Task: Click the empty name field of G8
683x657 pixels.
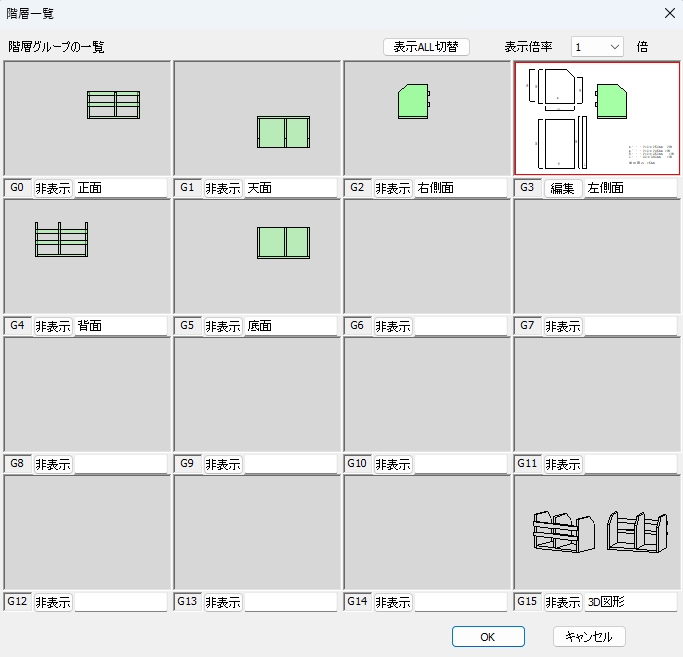Action: (121, 464)
